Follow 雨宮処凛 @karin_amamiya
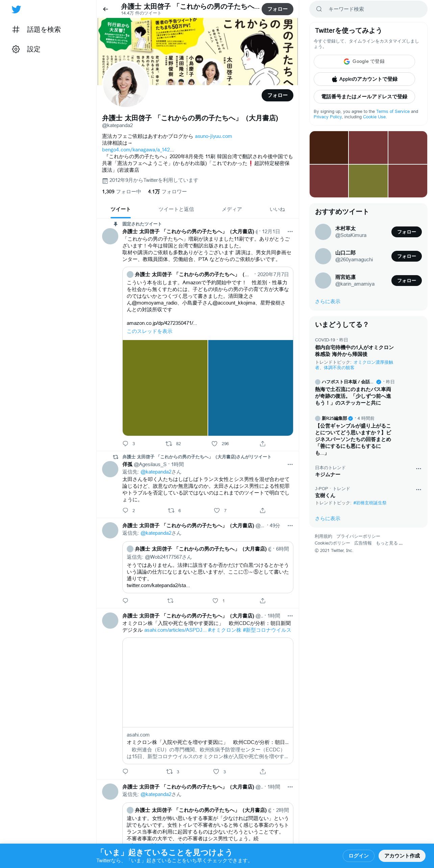434x868 pixels. [x=407, y=281]
